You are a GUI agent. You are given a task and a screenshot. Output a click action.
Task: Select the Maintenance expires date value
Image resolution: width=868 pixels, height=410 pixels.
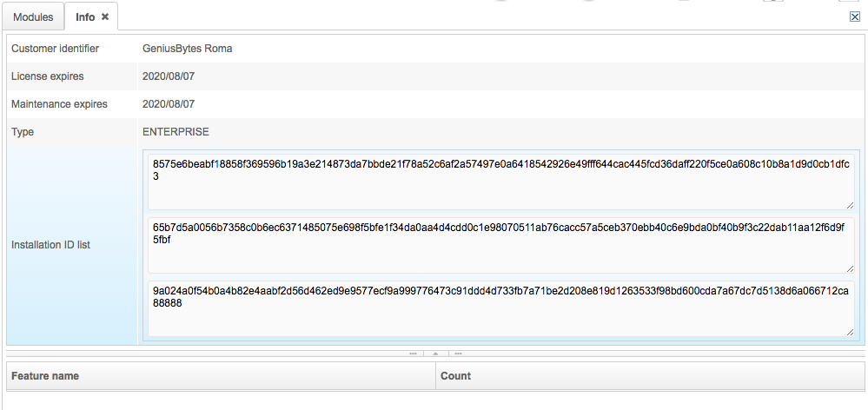[169, 104]
